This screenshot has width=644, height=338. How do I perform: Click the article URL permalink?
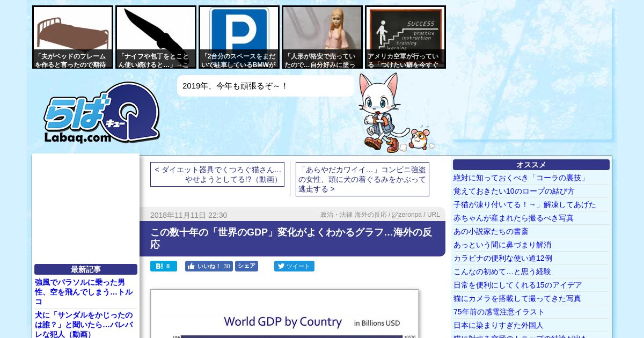coord(433,215)
